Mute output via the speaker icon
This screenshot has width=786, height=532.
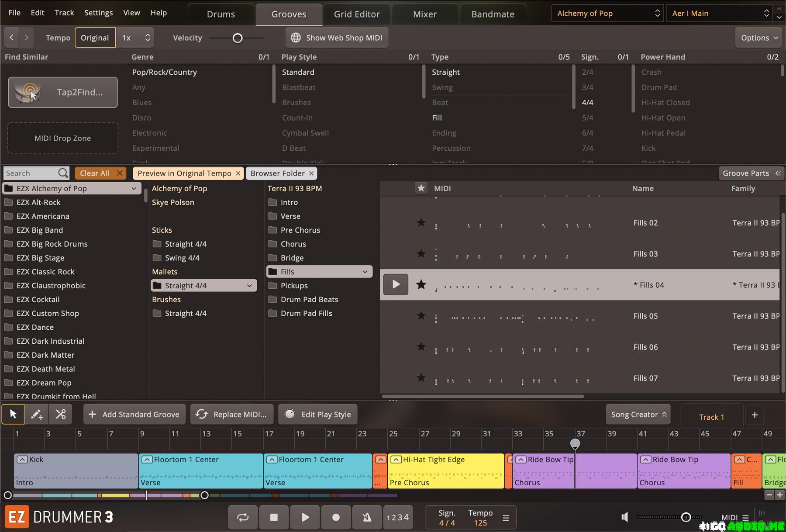(625, 517)
